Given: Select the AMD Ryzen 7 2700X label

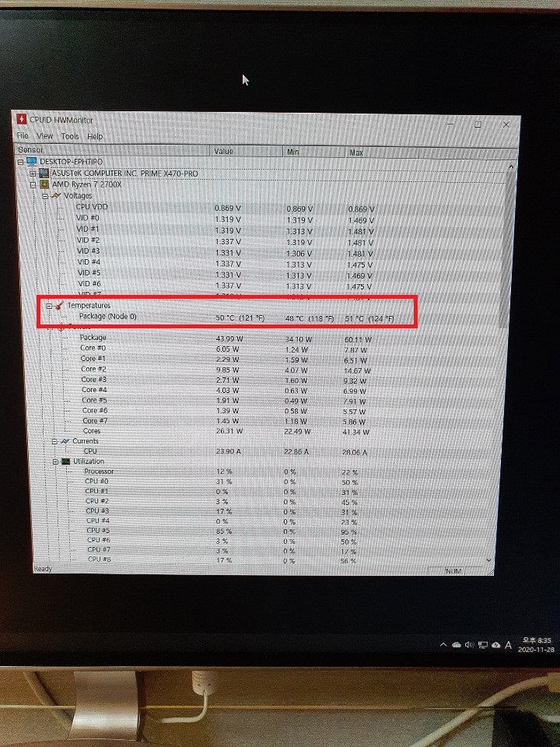Looking at the screenshot, I should click(86, 184).
